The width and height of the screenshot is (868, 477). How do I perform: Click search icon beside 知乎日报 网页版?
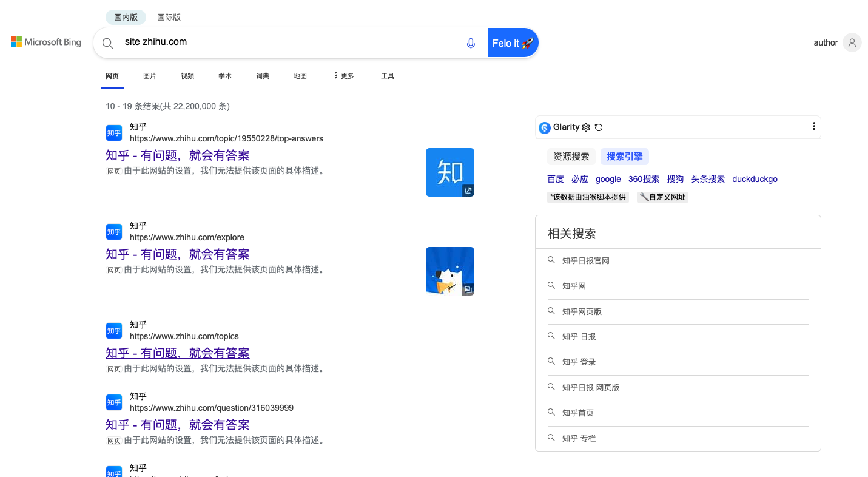(551, 387)
